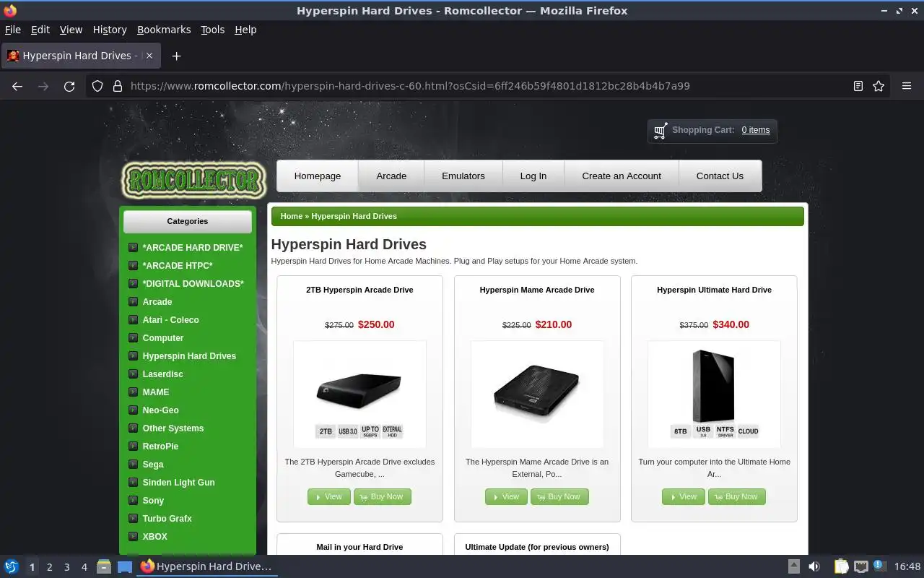Screen dimensions: 924x578
Task: Open the RetroPie category
Action: tap(160, 446)
